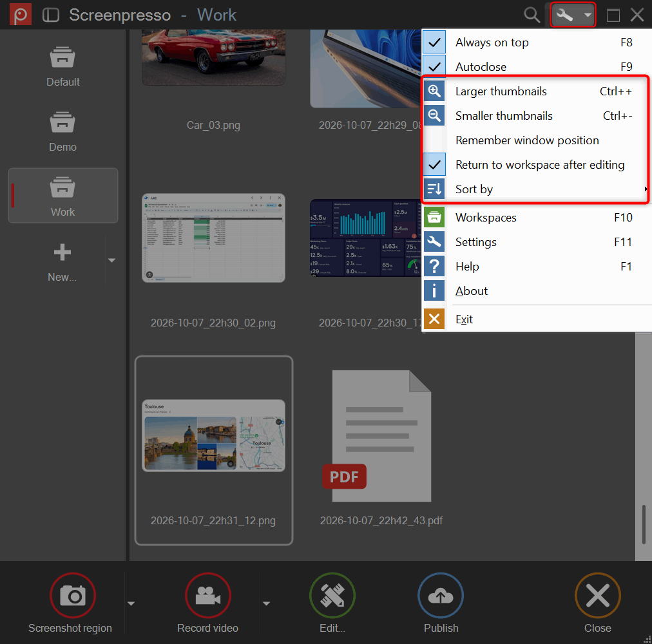Image resolution: width=652 pixels, height=644 pixels.
Task: Click the New workspace plus icon
Action: [62, 252]
